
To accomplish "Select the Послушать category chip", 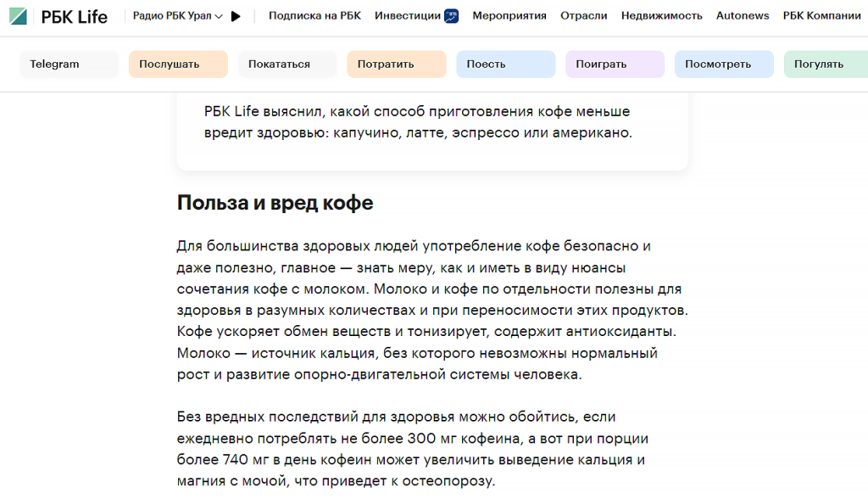I will (178, 64).
